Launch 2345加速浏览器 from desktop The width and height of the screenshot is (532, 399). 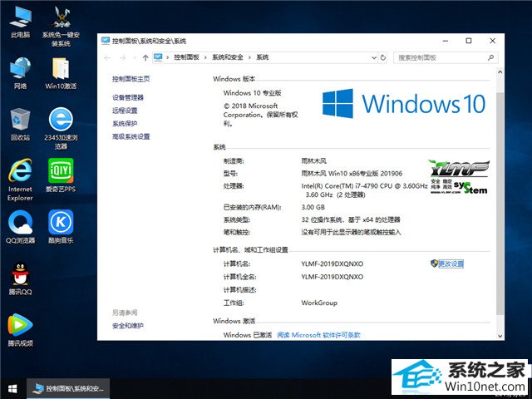click(61, 129)
